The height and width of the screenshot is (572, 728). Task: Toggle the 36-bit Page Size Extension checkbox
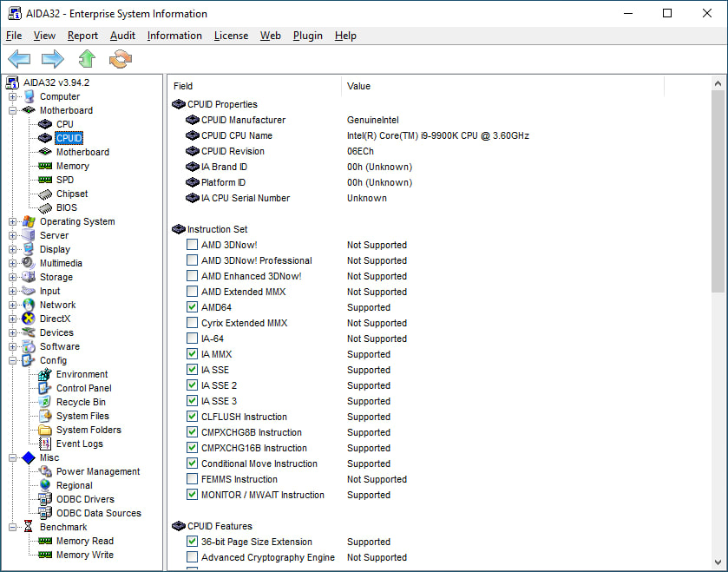click(x=192, y=542)
